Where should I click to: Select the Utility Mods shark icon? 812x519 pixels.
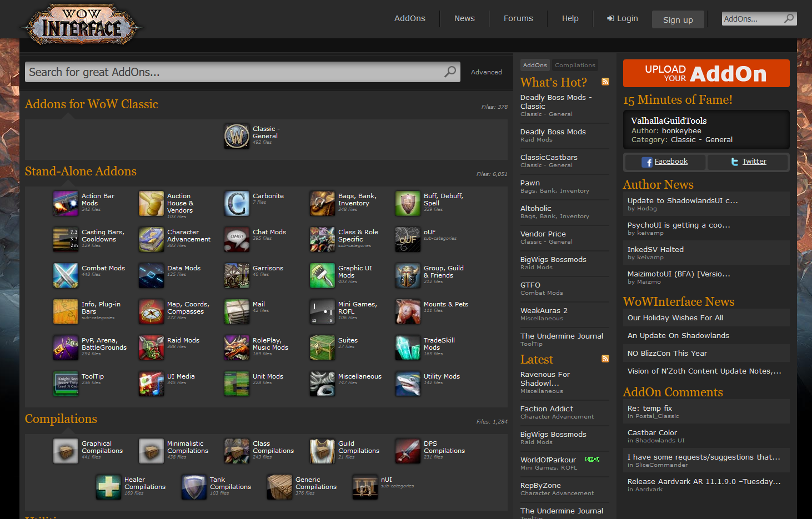coord(408,384)
